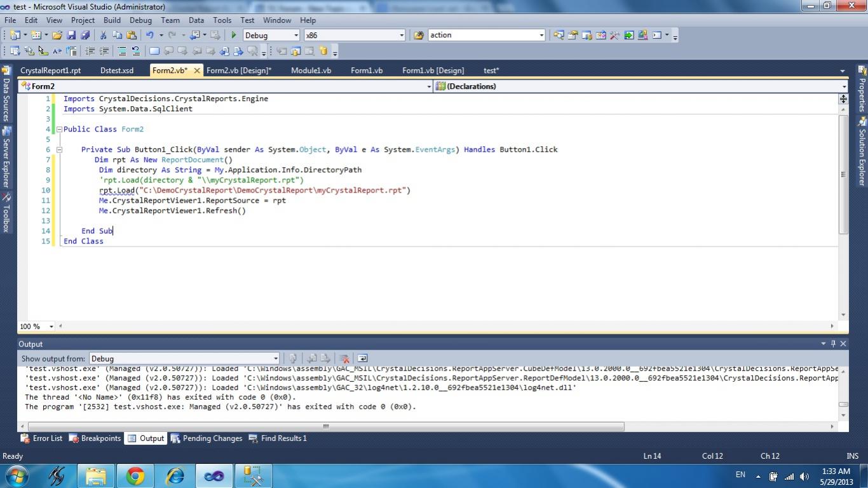Expand the Solution Explorer side tab

862,151
